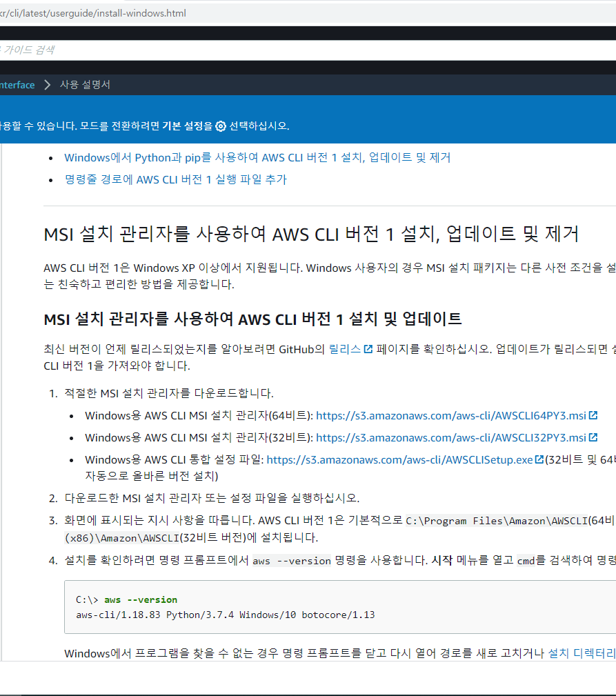
Task: Click the inline aws --version code in step 4
Action: 292,561
